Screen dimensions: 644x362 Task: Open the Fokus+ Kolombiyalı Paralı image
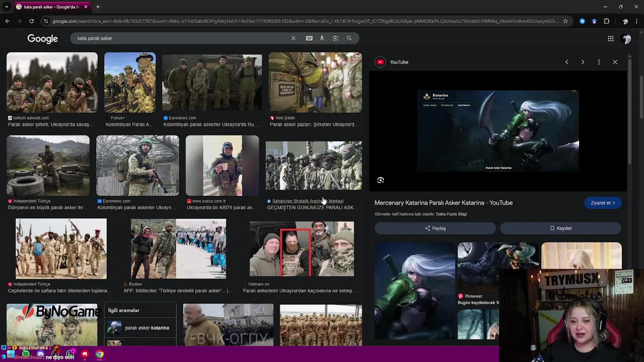coord(130,82)
